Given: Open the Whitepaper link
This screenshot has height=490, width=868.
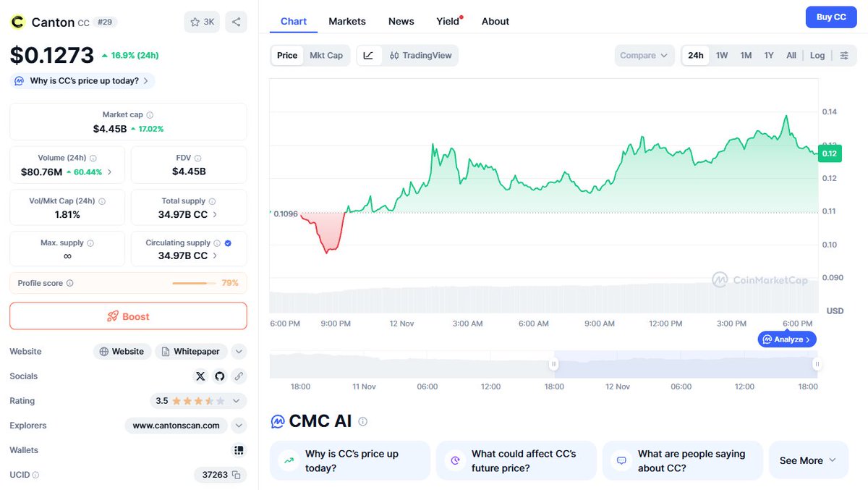Looking at the screenshot, I should tap(191, 352).
